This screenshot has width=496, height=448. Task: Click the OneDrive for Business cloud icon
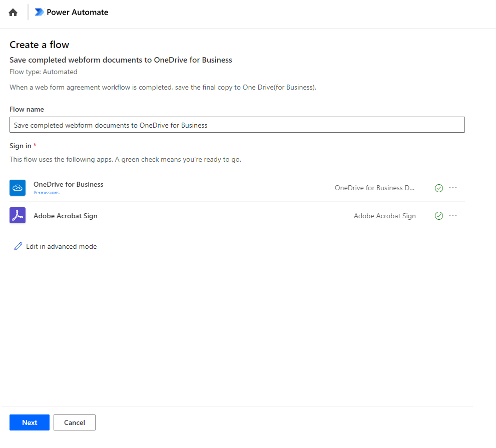tap(18, 188)
